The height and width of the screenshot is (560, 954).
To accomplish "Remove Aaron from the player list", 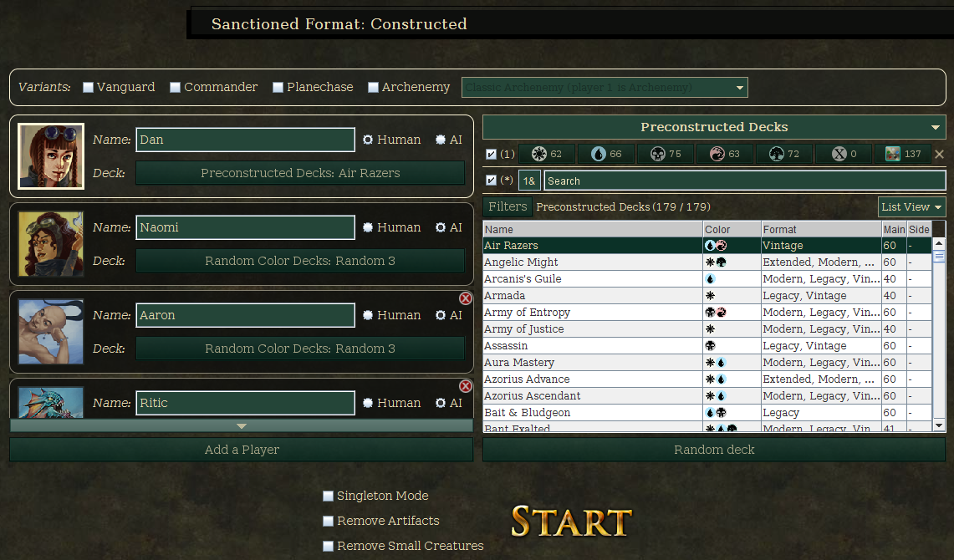I will coord(466,298).
